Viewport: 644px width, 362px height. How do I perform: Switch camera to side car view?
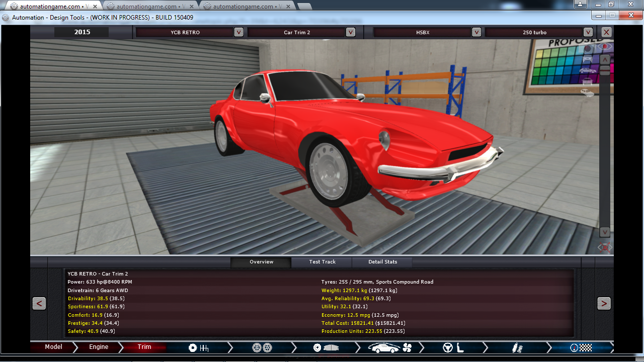(588, 70)
